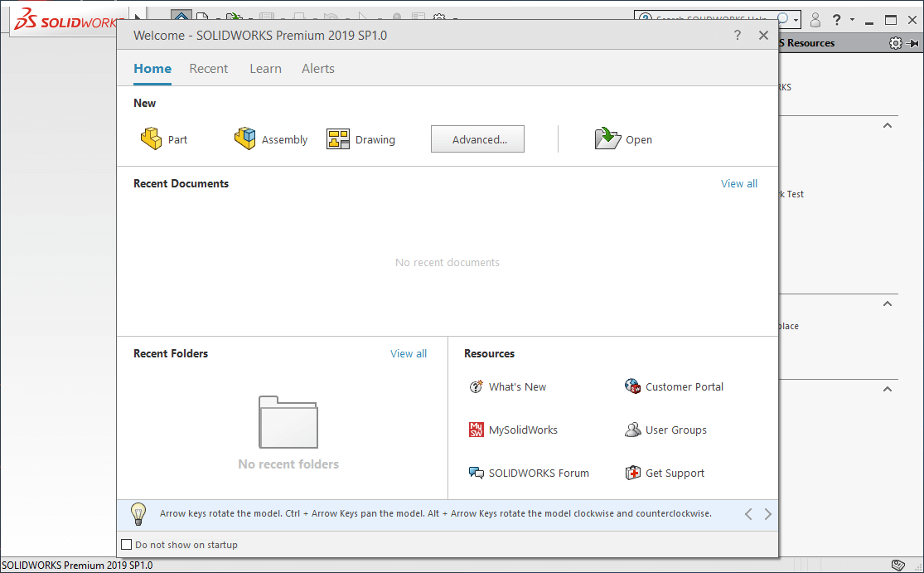This screenshot has width=924, height=573.
Task: Click Get Support link text
Action: pos(675,473)
